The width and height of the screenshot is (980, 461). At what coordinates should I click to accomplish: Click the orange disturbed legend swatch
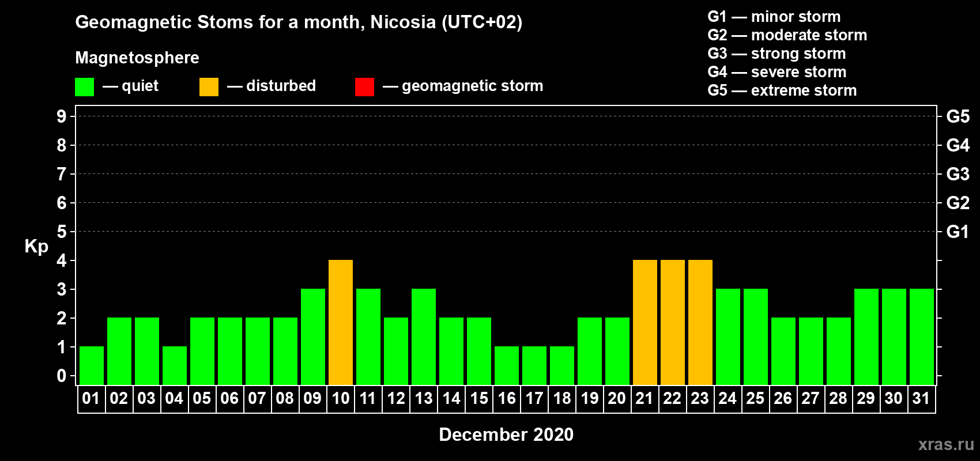point(209,87)
